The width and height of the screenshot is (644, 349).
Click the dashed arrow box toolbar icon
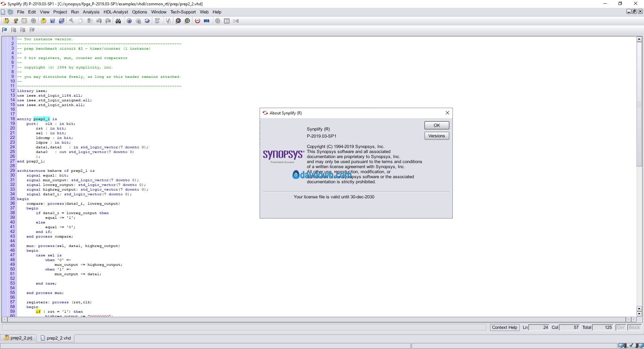(236, 21)
